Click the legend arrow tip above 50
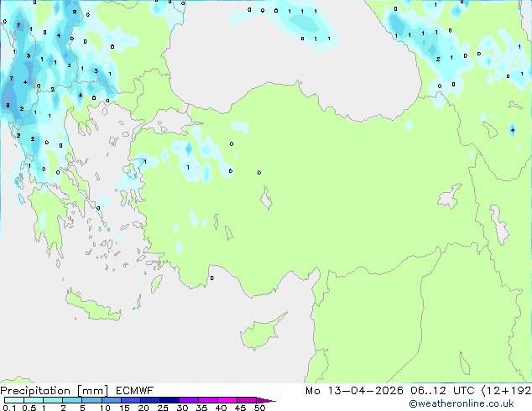Screen dimensions: 532x411 (x=266, y=400)
